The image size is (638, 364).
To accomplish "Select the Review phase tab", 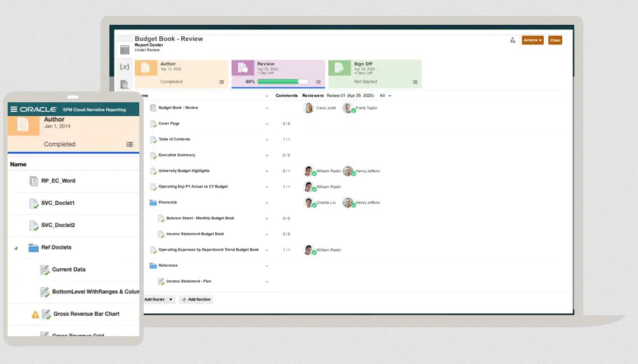I will (279, 74).
